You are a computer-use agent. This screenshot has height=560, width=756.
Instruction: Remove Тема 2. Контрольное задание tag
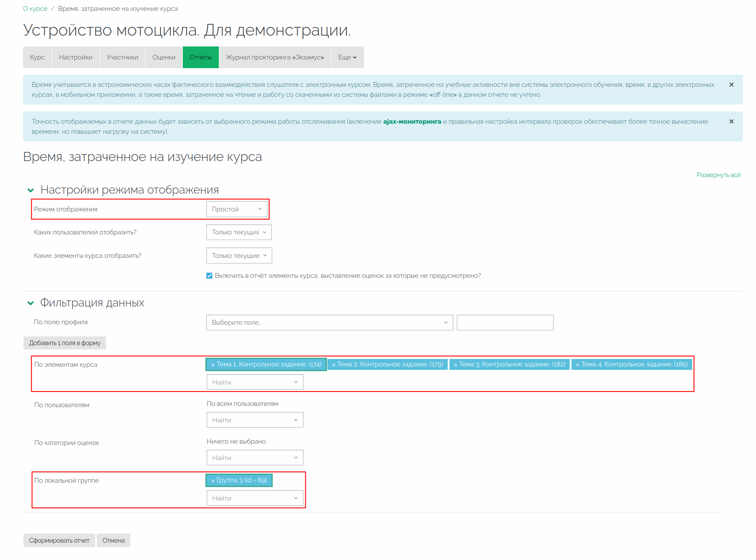click(333, 365)
